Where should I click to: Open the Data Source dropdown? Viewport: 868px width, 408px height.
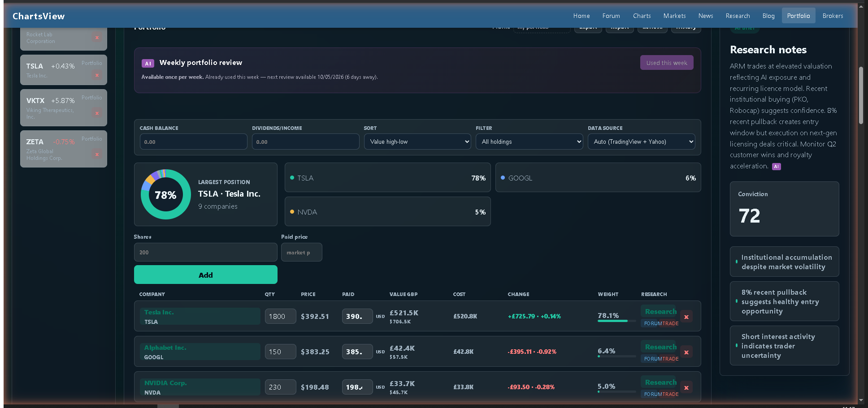coord(641,142)
